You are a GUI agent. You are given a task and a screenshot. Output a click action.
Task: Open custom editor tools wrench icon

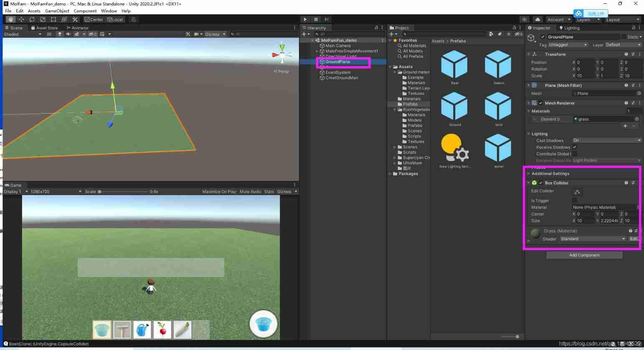click(75, 20)
